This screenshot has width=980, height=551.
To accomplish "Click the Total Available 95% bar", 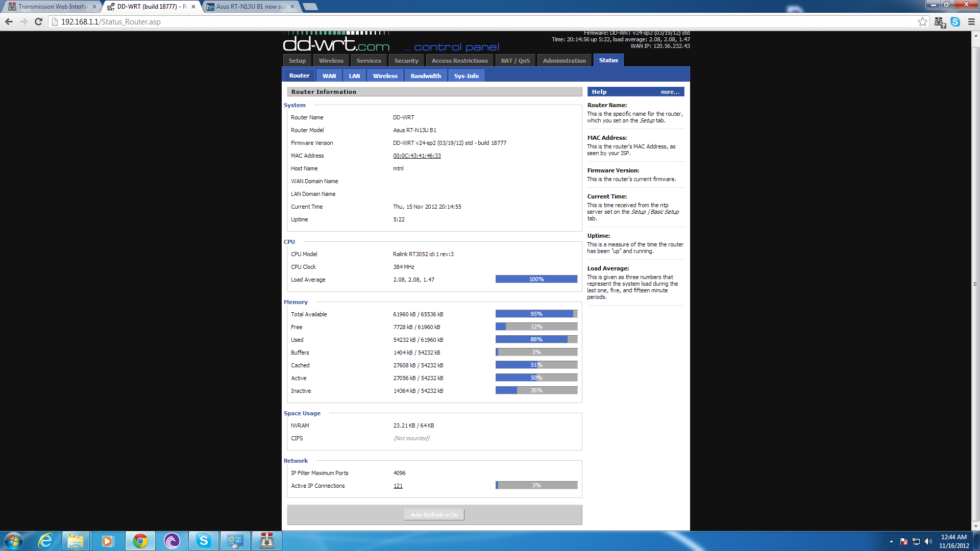I will tap(536, 314).
